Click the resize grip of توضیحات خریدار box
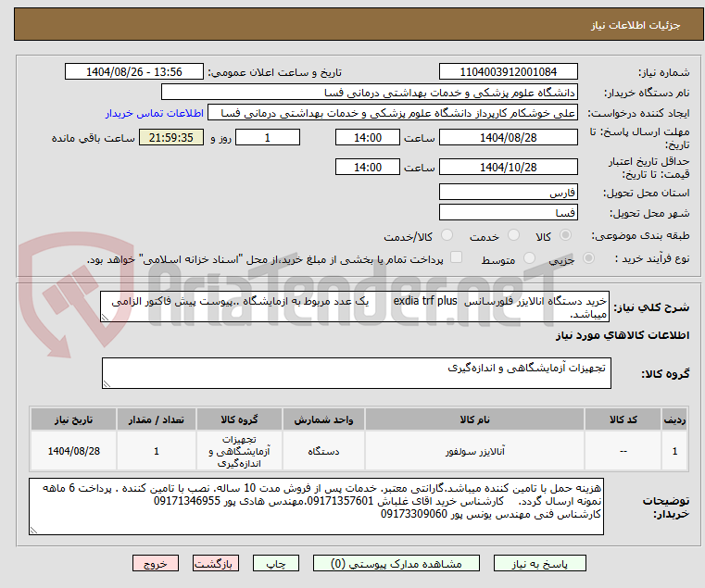Screen dimensions: 705x588 pos(33,531)
